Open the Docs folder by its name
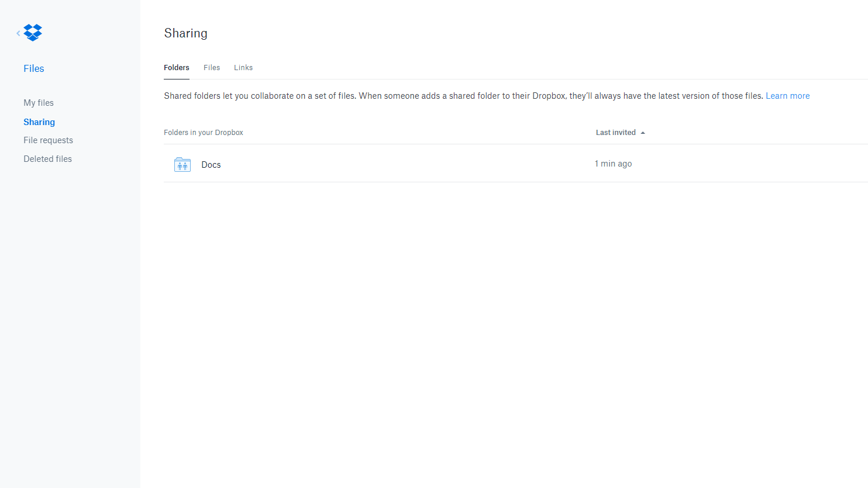868x488 pixels. coord(211,165)
